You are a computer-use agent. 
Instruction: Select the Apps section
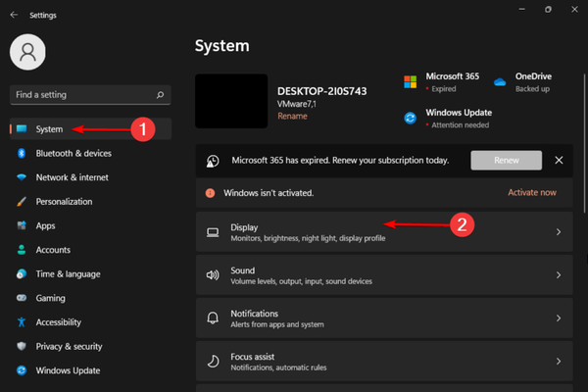click(x=90, y=225)
